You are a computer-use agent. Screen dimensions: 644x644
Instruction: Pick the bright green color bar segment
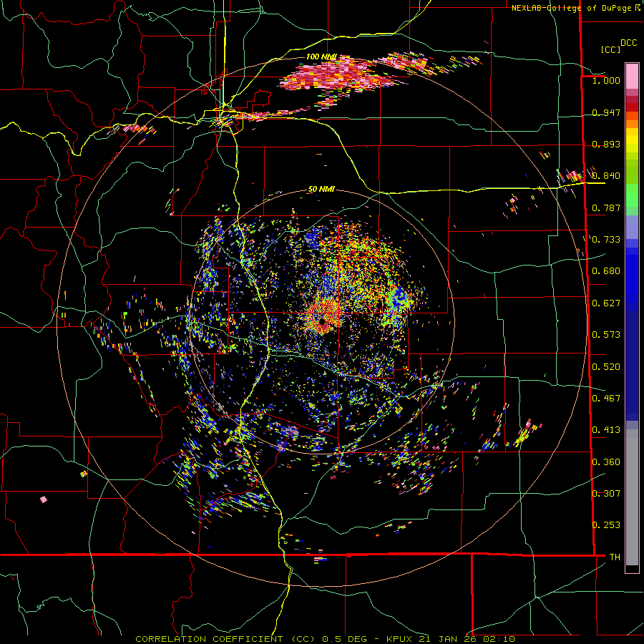(x=632, y=196)
